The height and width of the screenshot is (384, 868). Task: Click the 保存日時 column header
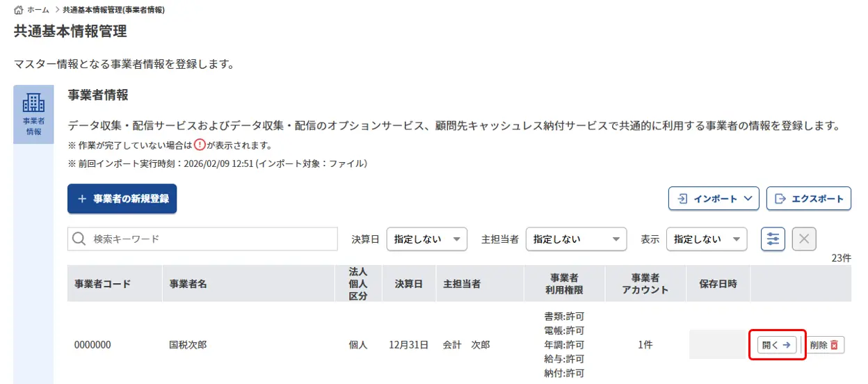point(718,284)
